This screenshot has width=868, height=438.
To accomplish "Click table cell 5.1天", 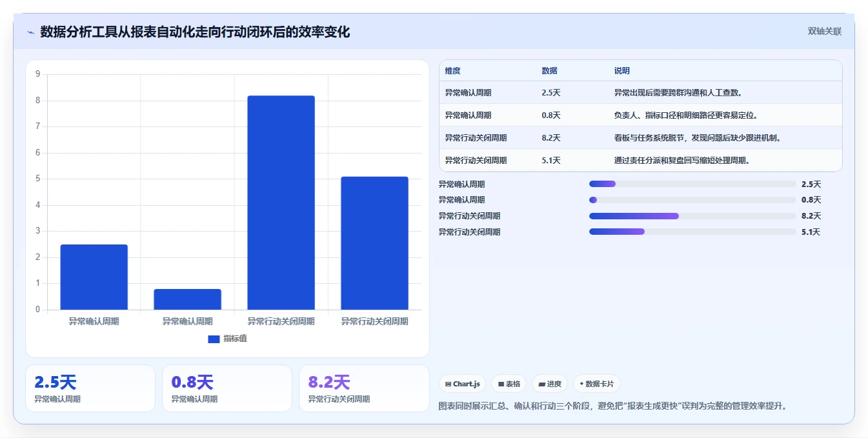I will pyautogui.click(x=551, y=161).
